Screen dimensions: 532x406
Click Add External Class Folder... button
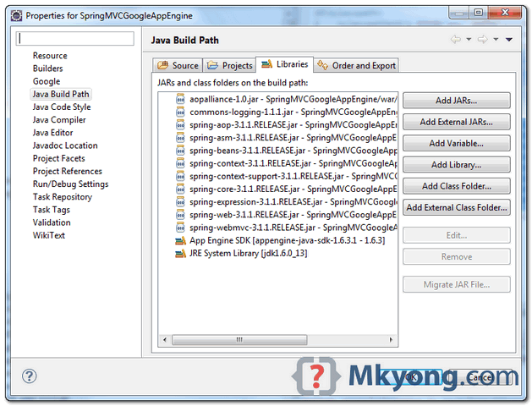click(x=457, y=207)
